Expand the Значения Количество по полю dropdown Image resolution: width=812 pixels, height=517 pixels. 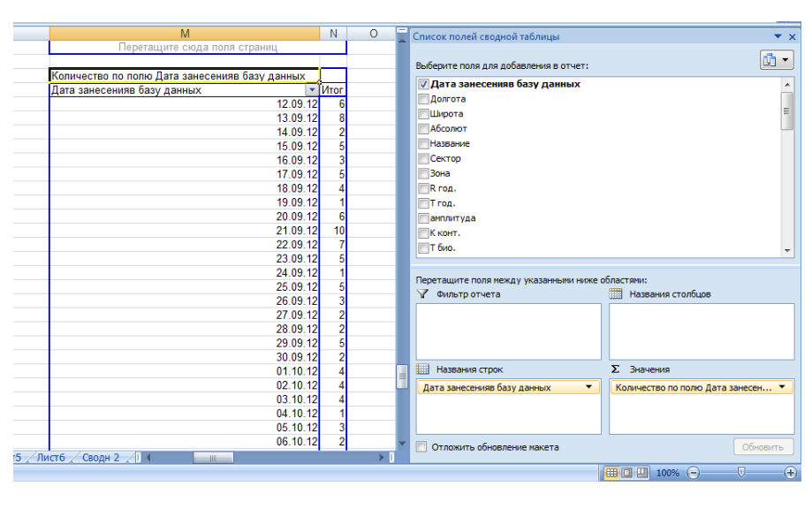781,387
